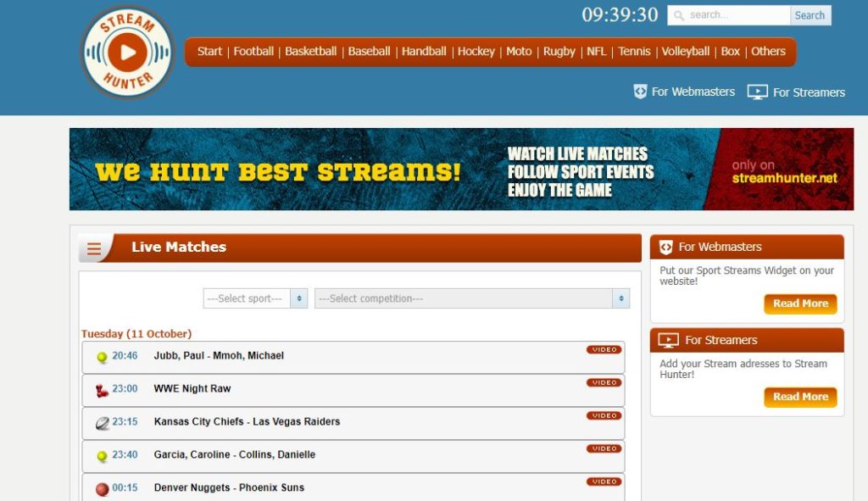Click boxing glove icon for WWE Night Raw
The height and width of the screenshot is (501, 868).
coord(102,391)
